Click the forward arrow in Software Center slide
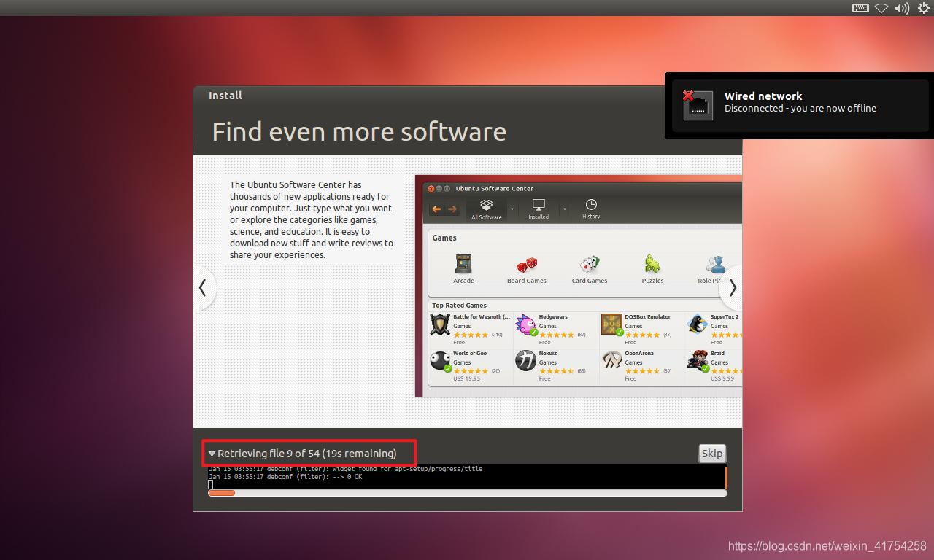 point(452,209)
